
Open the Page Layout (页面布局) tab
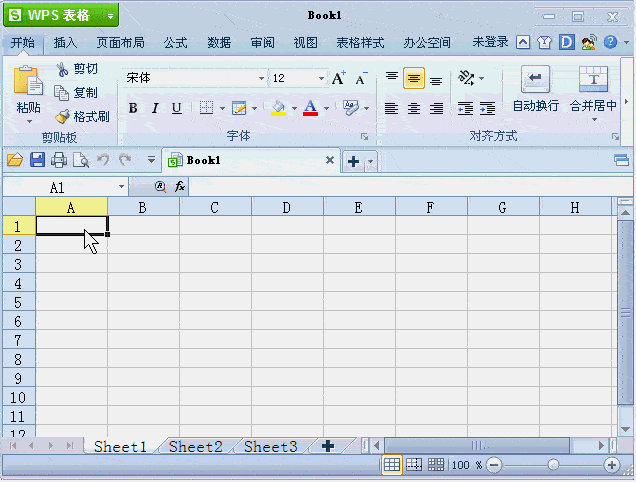(x=120, y=42)
